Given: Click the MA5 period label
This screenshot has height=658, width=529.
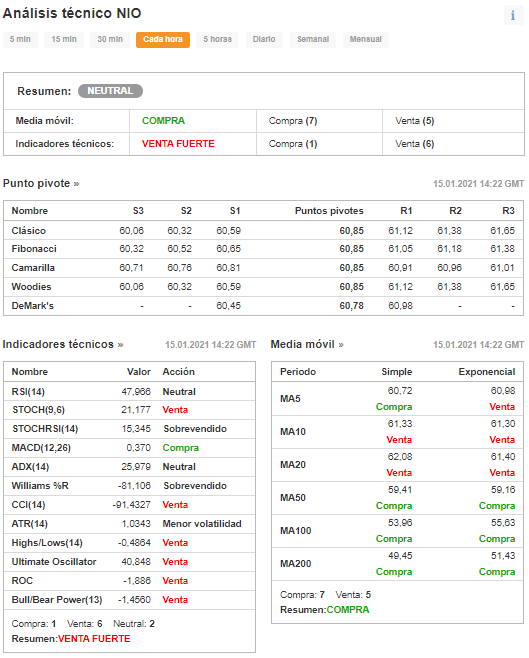Looking at the screenshot, I should coord(290,399).
